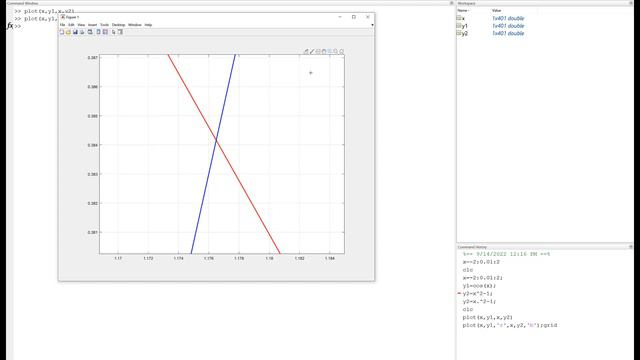This screenshot has width=640, height=360.
Task: Open the Desktop menu in Figure 1
Action: coord(118,25)
